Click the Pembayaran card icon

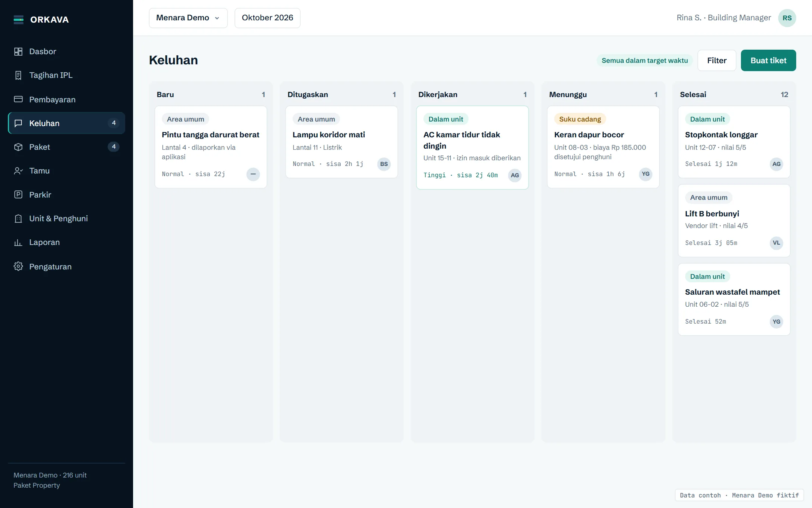[18, 99]
